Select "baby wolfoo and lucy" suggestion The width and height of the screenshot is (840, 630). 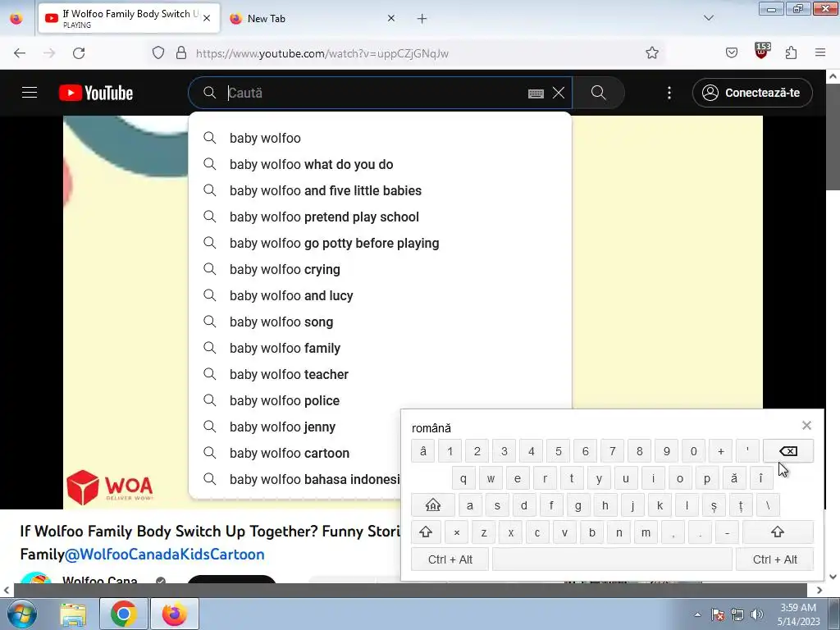click(x=380, y=295)
